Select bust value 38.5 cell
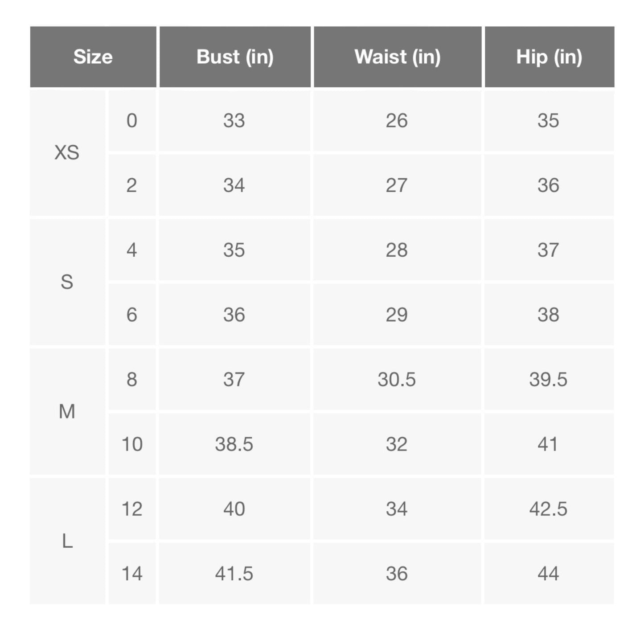Viewport: 644px width, 644px height. (234, 444)
